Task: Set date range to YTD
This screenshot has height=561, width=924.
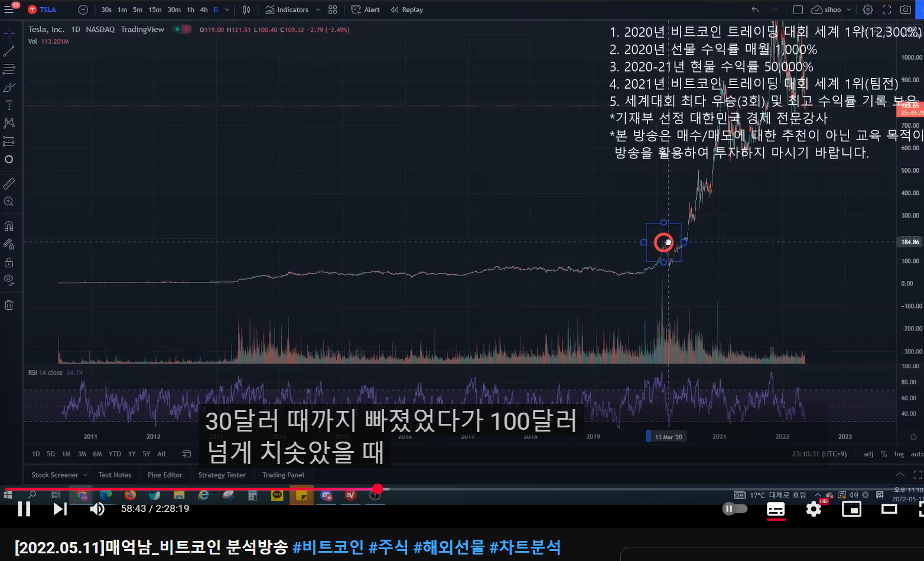Action: (115, 454)
